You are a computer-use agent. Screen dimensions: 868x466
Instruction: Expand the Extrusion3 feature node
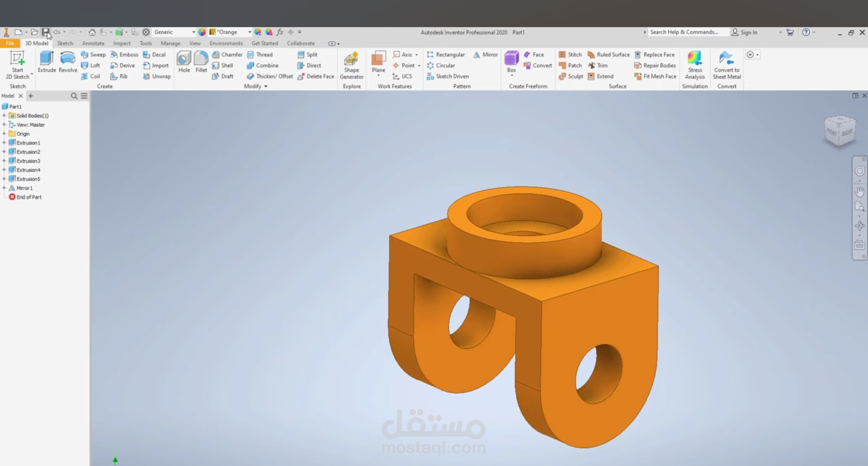(4, 161)
